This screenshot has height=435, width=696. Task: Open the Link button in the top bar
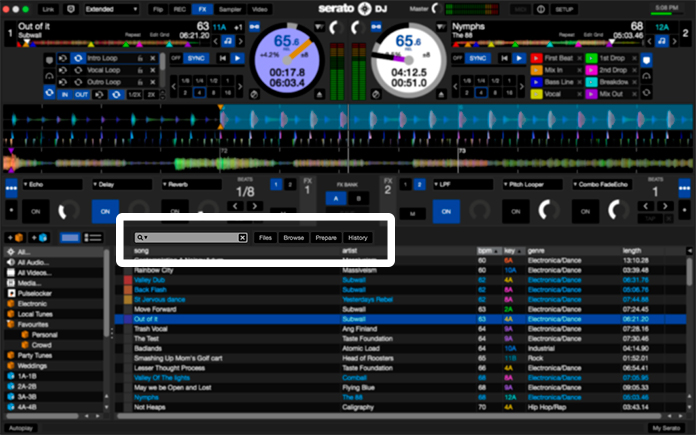point(48,9)
